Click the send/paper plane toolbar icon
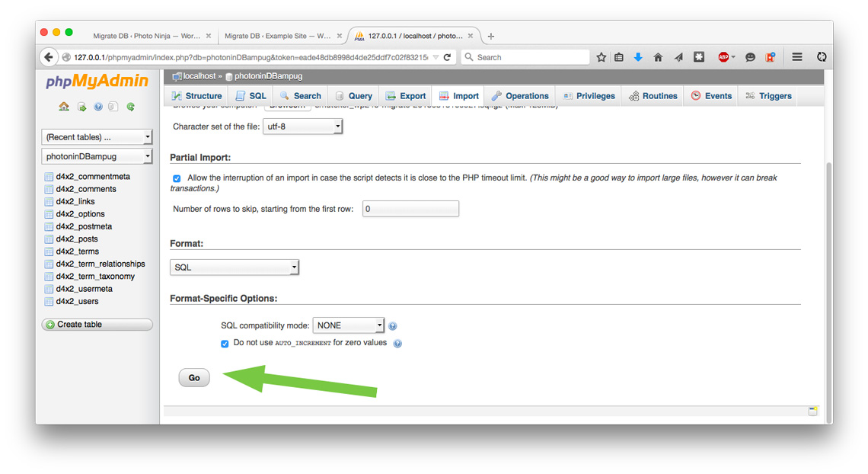 pos(678,57)
